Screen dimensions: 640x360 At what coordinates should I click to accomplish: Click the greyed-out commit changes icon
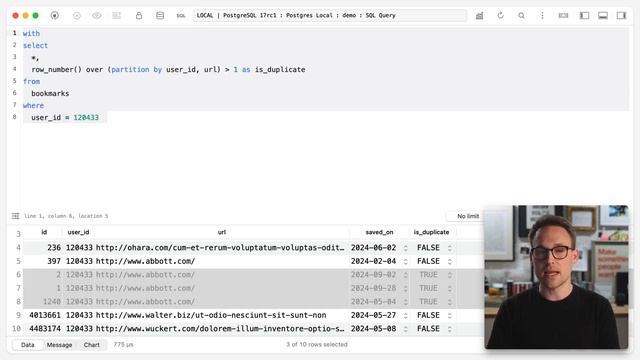[x=77, y=16]
